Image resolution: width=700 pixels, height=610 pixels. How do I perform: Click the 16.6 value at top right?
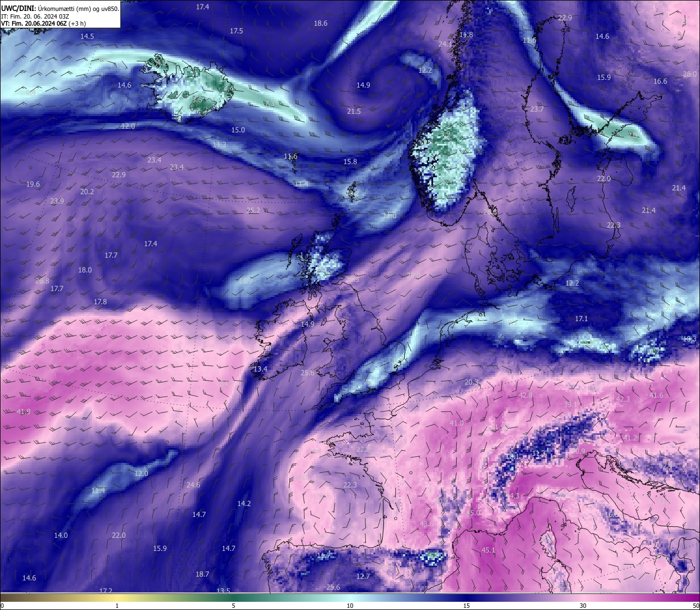pyautogui.click(x=660, y=82)
